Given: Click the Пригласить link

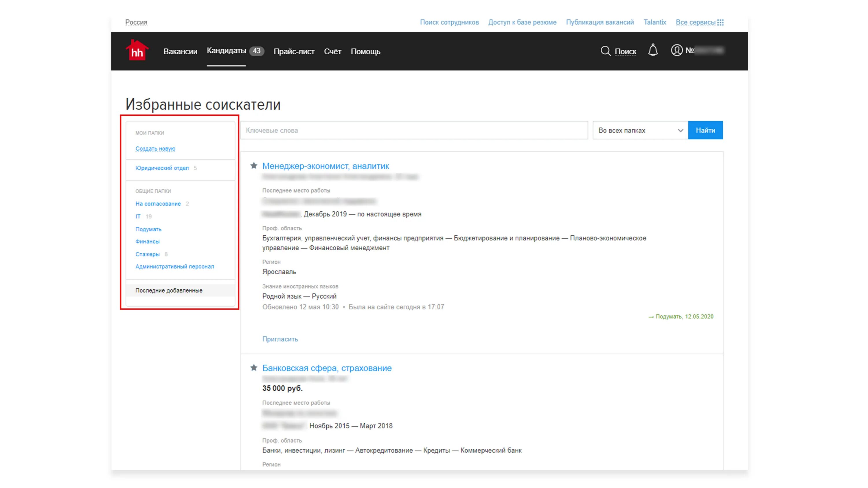Looking at the screenshot, I should coord(280,339).
